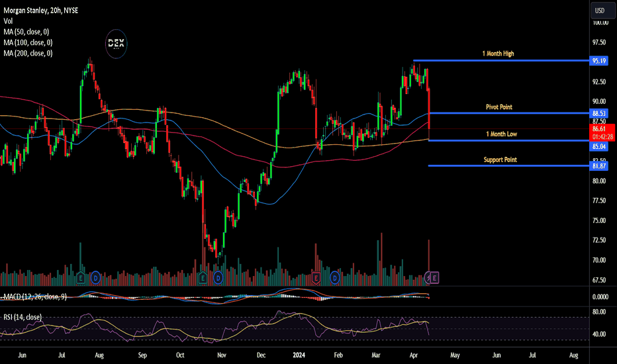The height and width of the screenshot is (364, 617).
Task: Click the 77.50 price scale value
Action: point(599,201)
